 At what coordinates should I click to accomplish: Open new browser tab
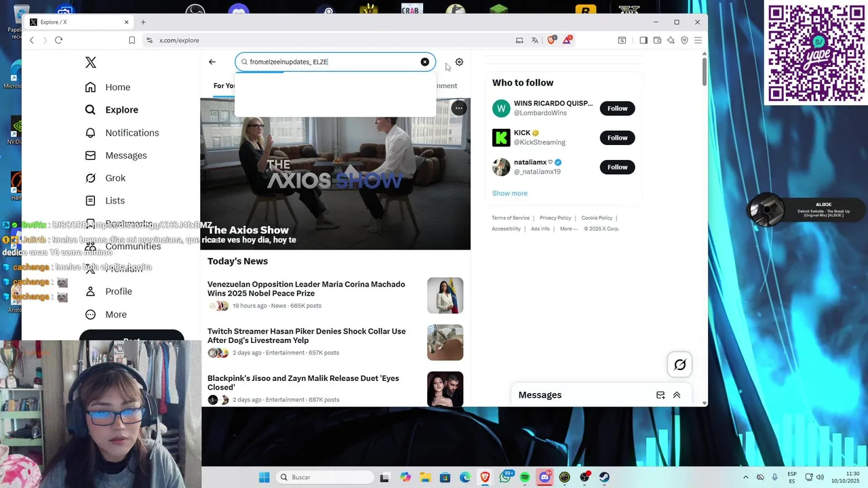[x=143, y=22]
